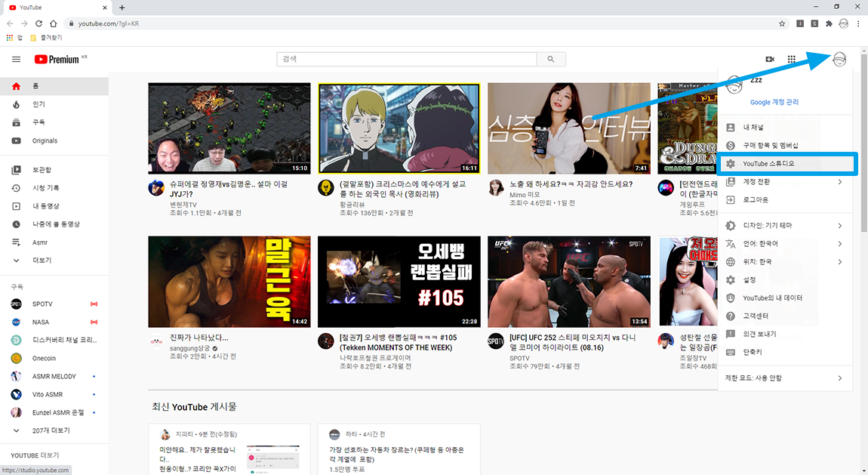Open Subscriptions (구독) in sidebar
Screen dimensions: 868x475
point(54,122)
